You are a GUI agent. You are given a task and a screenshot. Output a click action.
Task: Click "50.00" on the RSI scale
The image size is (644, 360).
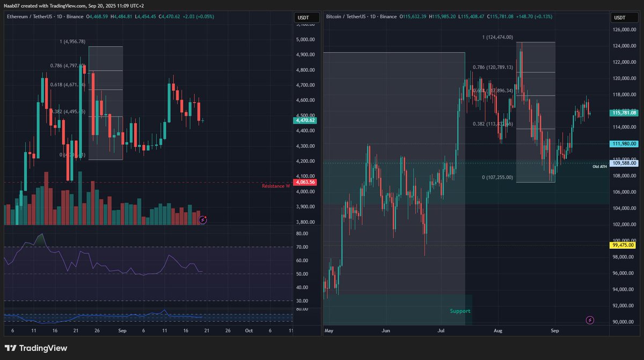301,274
